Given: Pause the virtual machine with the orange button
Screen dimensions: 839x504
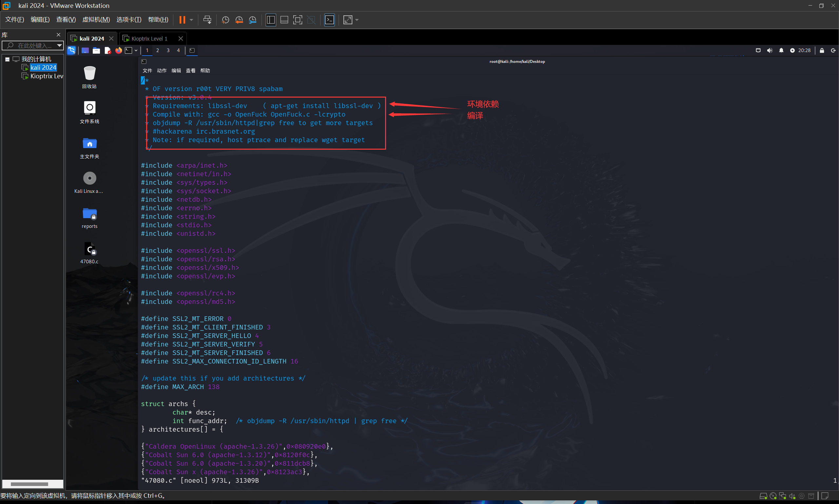Looking at the screenshot, I should tap(182, 20).
